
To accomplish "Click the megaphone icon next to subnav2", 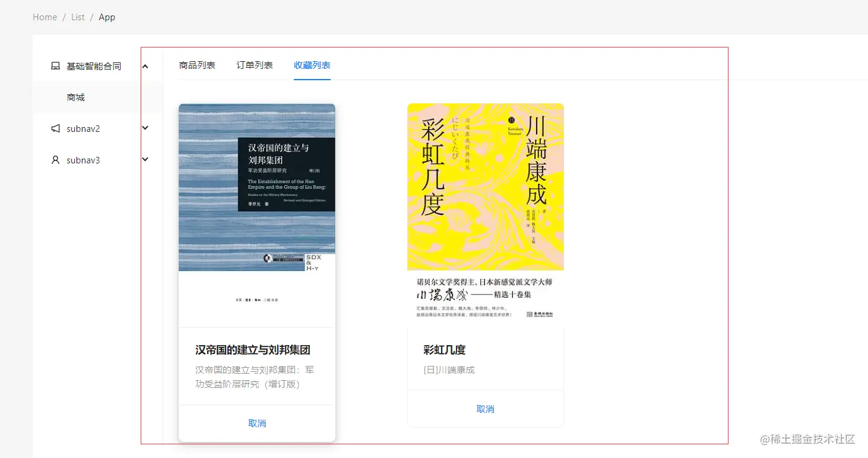I will point(55,128).
